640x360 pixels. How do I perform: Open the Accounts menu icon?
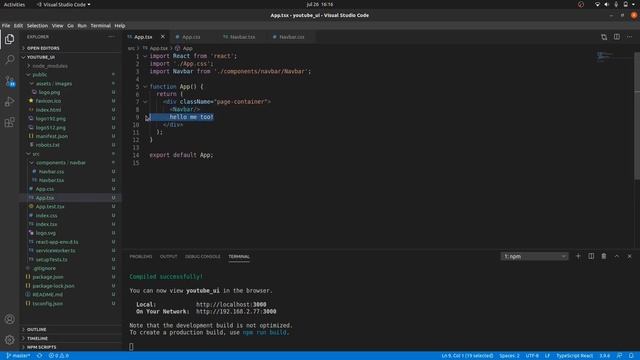point(9,319)
